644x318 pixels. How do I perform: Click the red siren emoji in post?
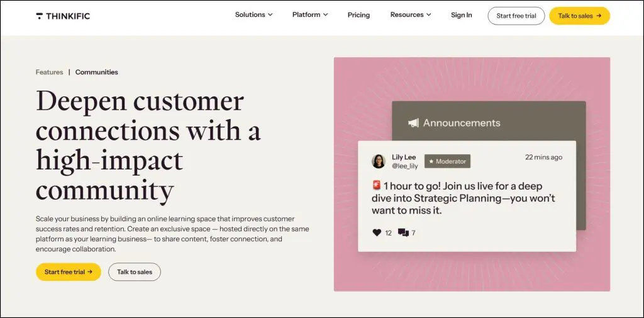click(x=377, y=186)
